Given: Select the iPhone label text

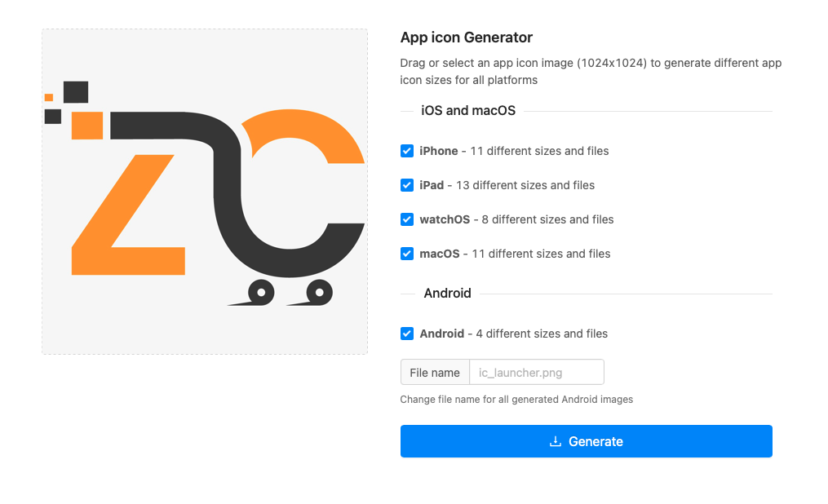Looking at the screenshot, I should click(x=438, y=151).
